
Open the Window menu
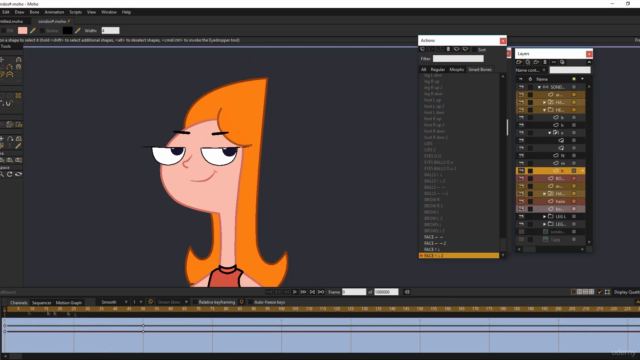point(109,12)
